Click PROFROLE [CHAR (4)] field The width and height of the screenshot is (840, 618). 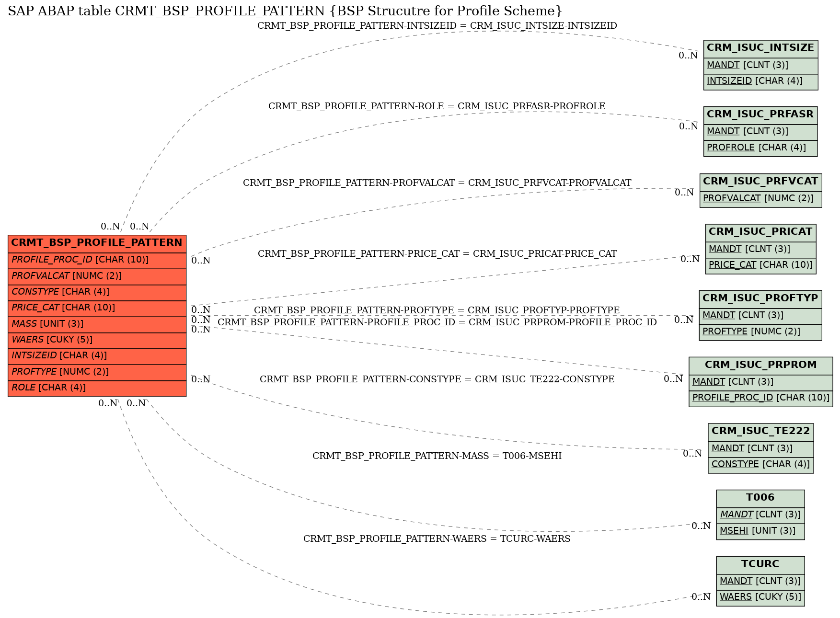(760, 148)
